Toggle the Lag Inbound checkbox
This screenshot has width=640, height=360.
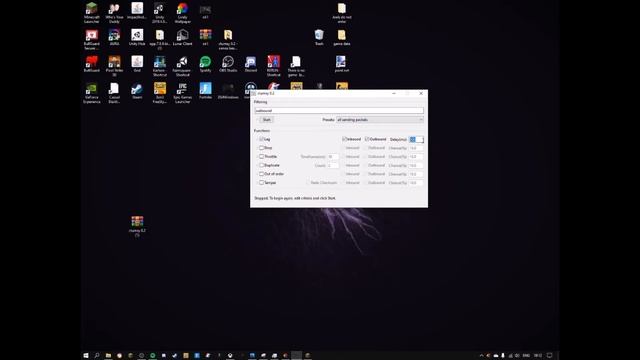[344, 139]
